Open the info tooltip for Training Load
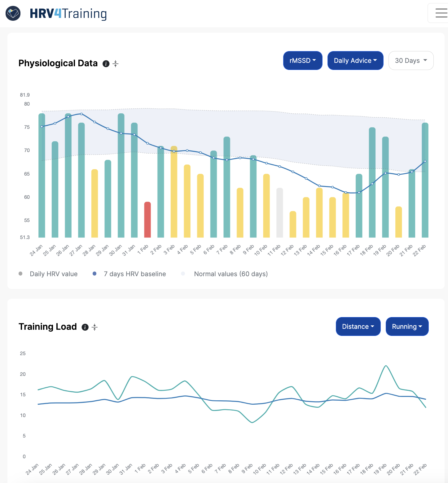The image size is (448, 483). click(85, 327)
